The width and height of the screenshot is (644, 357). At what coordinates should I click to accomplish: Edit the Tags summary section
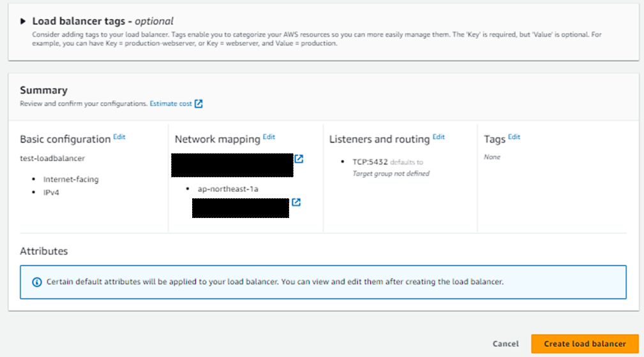tap(514, 137)
